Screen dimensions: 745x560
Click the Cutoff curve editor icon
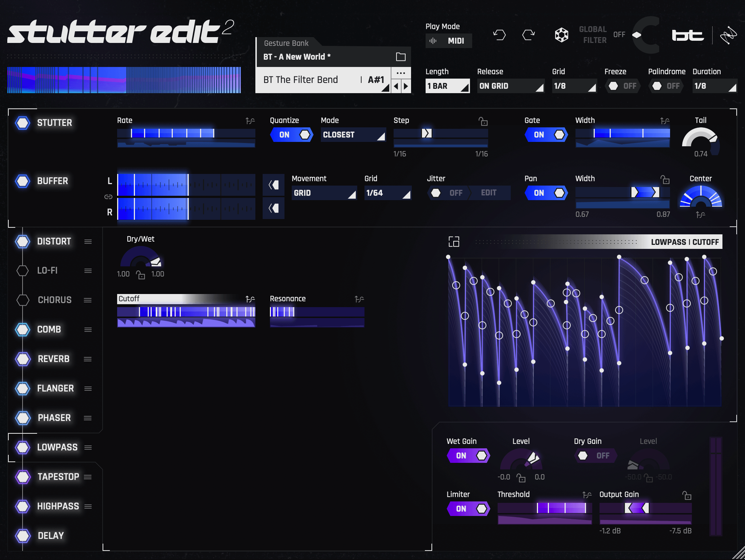tap(250, 299)
